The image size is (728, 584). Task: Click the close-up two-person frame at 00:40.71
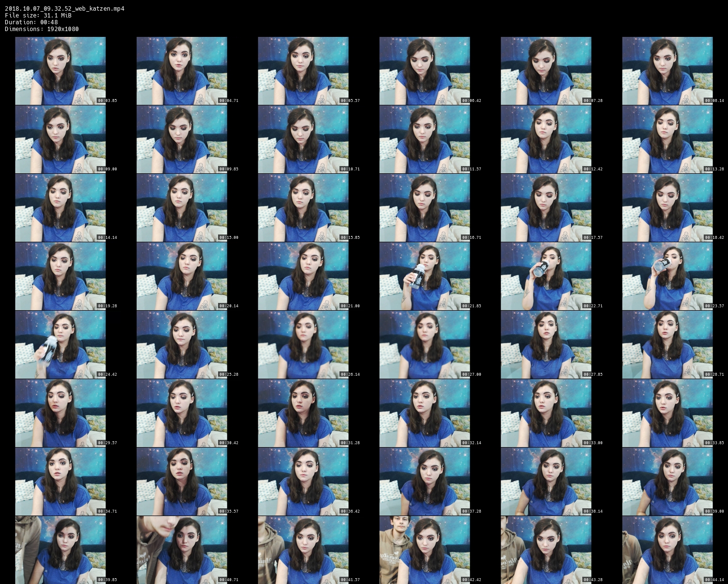(x=182, y=550)
